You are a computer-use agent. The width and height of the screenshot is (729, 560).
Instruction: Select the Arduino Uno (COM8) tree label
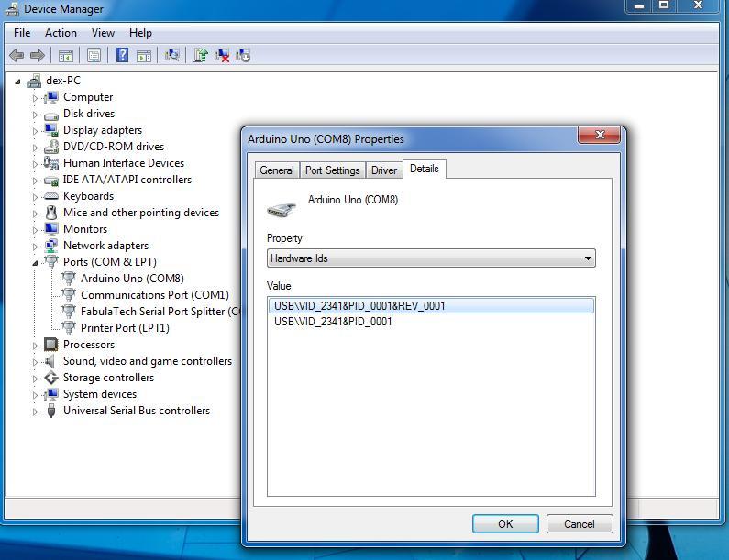coord(132,279)
